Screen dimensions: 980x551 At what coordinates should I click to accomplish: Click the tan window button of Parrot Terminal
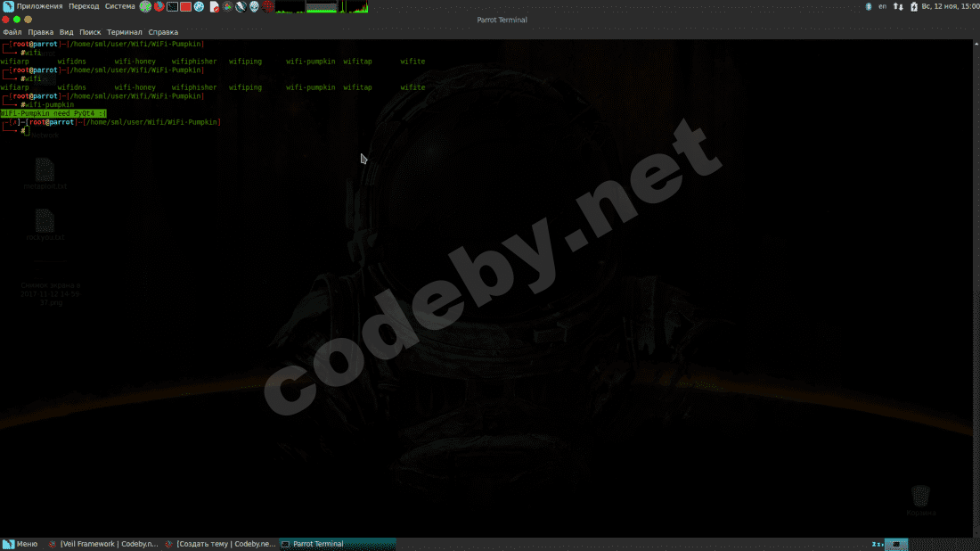pyautogui.click(x=29, y=20)
